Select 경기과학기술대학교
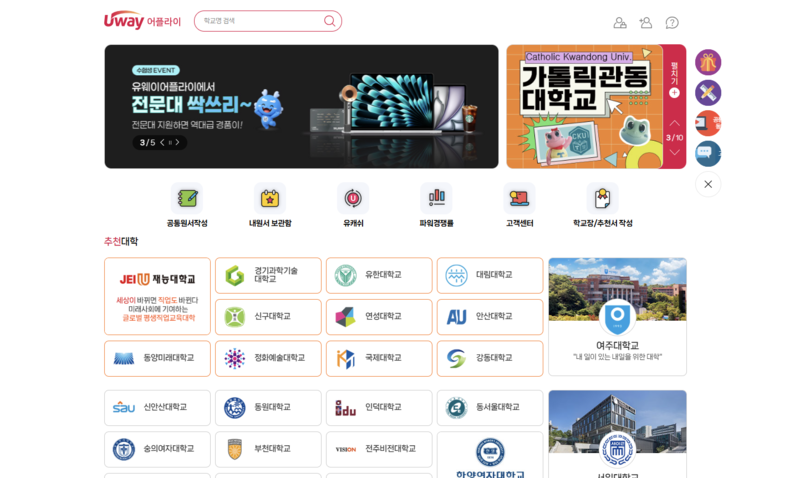This screenshot has height=478, width=800. (268, 275)
